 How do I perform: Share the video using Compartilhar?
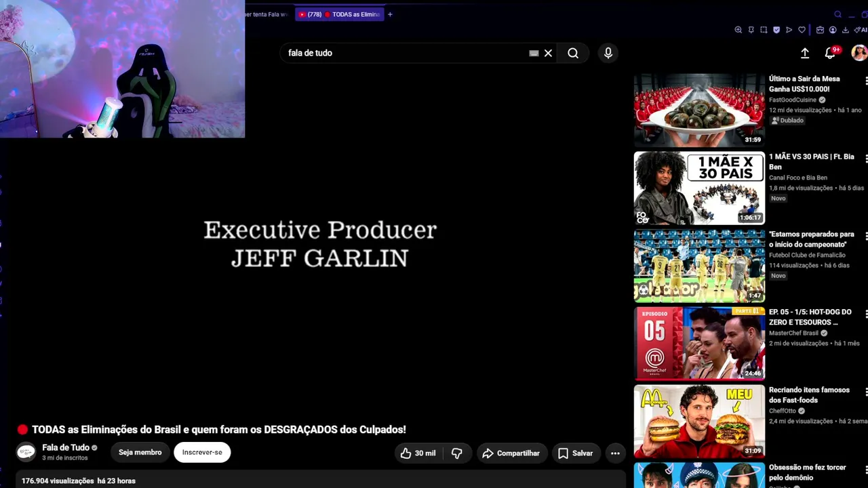pyautogui.click(x=511, y=453)
